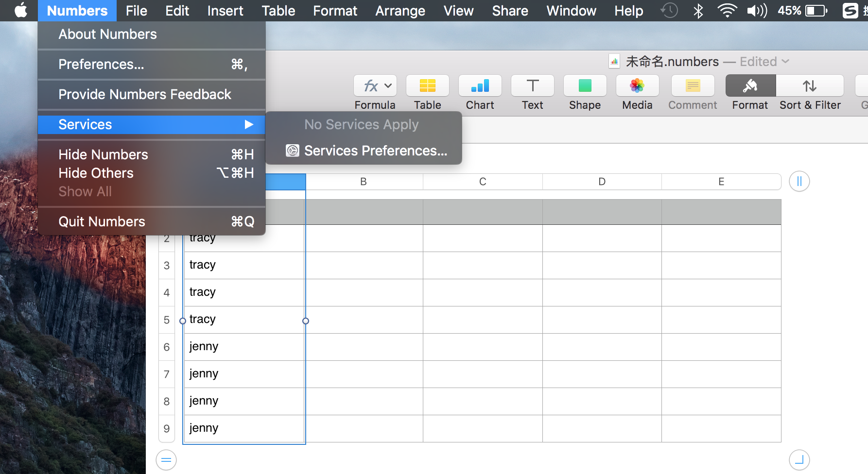Select column E header

pos(721,182)
